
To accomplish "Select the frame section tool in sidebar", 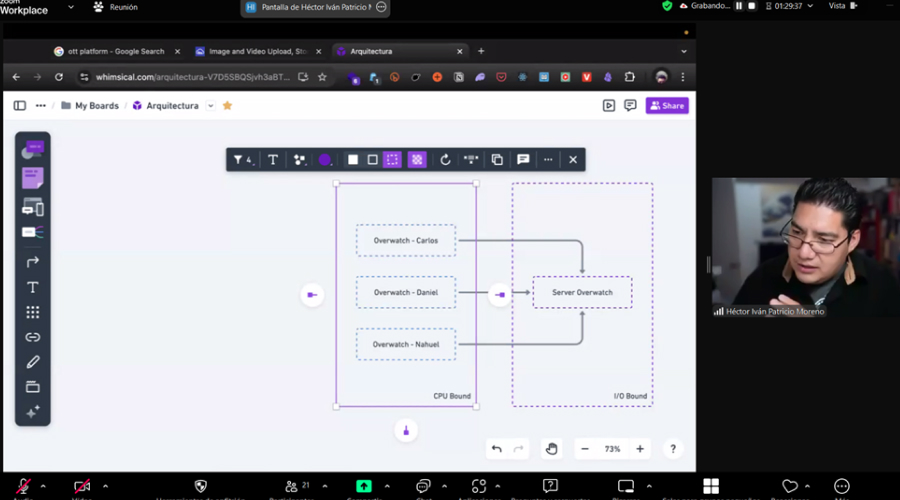I will tap(33, 387).
